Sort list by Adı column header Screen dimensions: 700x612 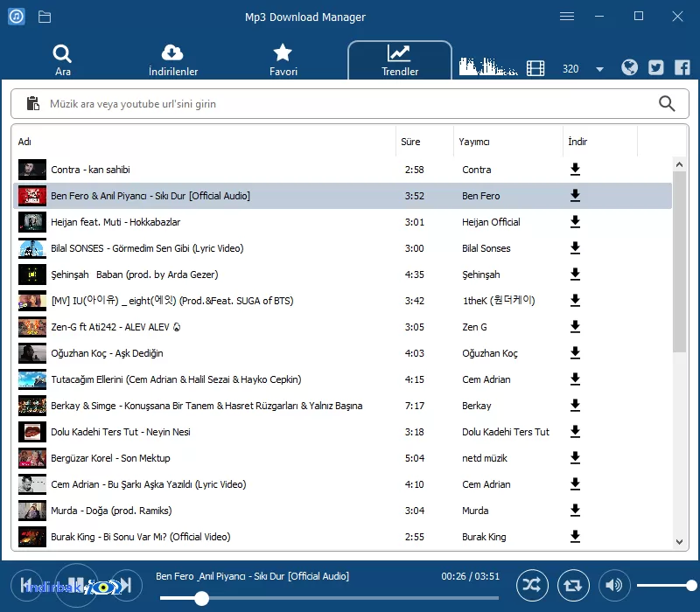point(204,142)
